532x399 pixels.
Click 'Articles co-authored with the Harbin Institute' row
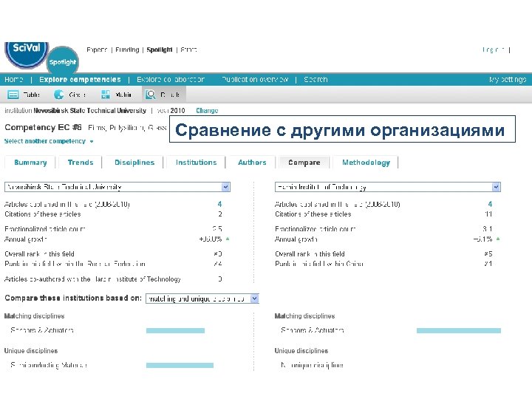click(113, 279)
